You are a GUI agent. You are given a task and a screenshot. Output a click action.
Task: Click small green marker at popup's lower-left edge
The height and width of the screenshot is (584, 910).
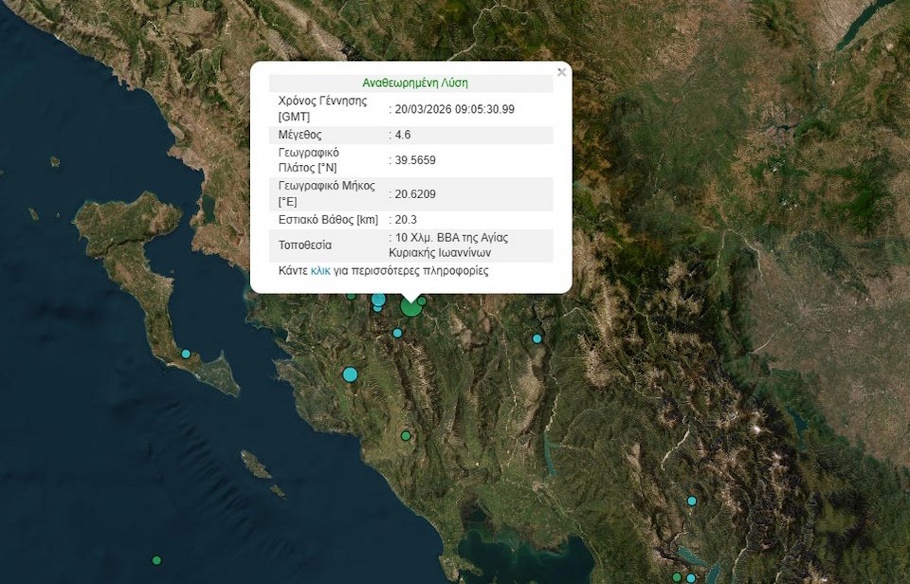click(x=351, y=296)
